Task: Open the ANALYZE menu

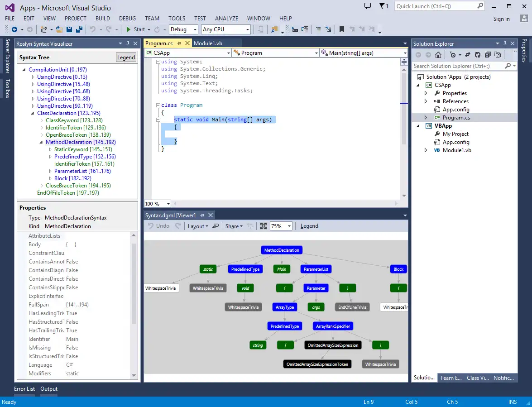Action: 226,19
